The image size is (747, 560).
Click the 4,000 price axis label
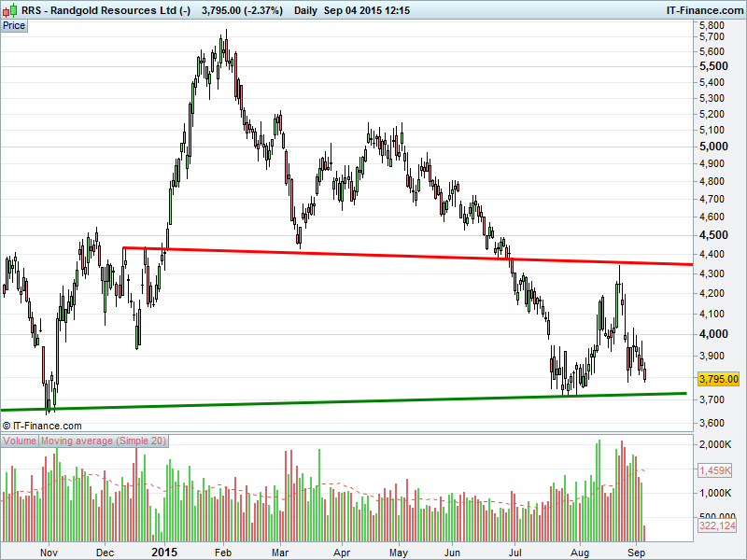[713, 334]
